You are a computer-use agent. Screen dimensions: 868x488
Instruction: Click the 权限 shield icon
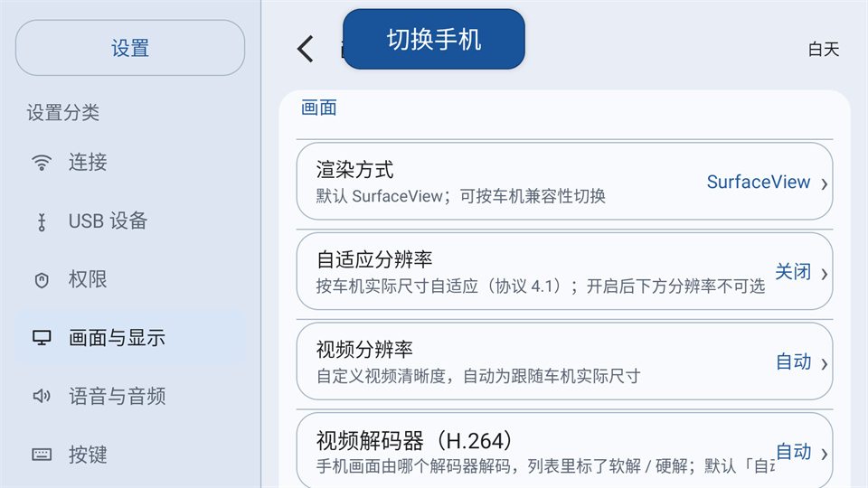pyautogui.click(x=42, y=280)
